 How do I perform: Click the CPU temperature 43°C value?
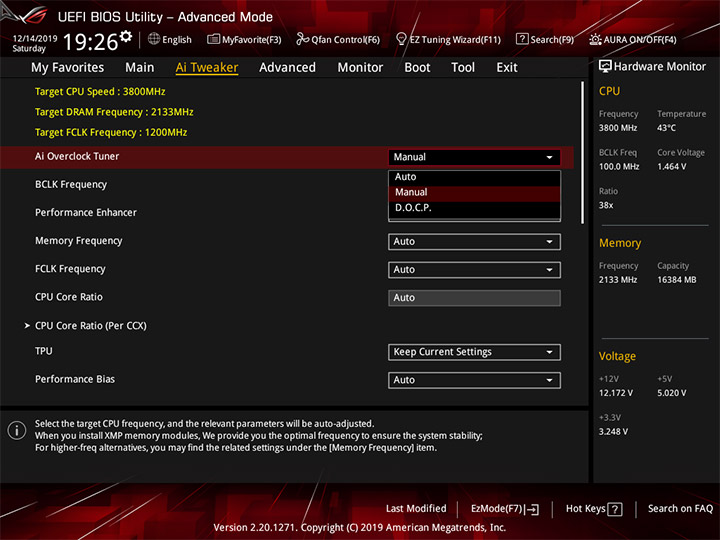pos(666,128)
